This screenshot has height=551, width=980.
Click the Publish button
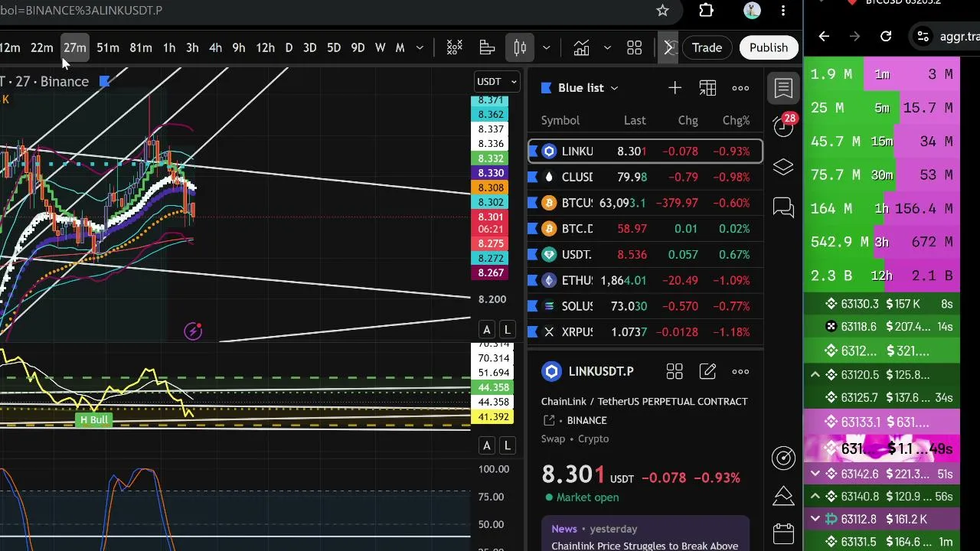(769, 47)
